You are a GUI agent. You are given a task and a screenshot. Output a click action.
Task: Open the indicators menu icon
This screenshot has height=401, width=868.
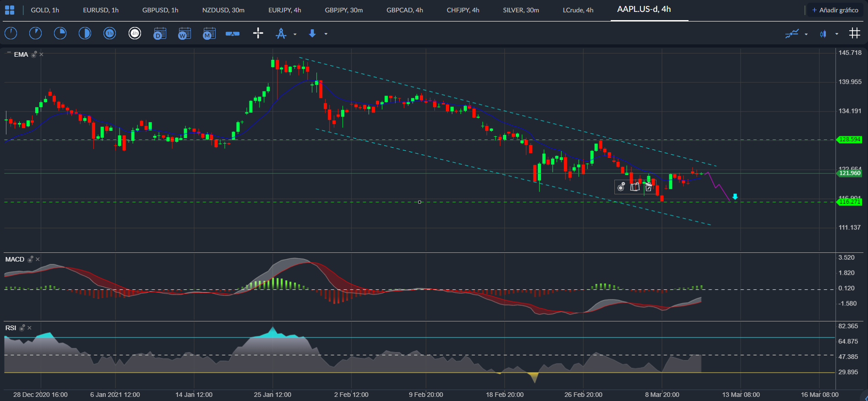792,33
